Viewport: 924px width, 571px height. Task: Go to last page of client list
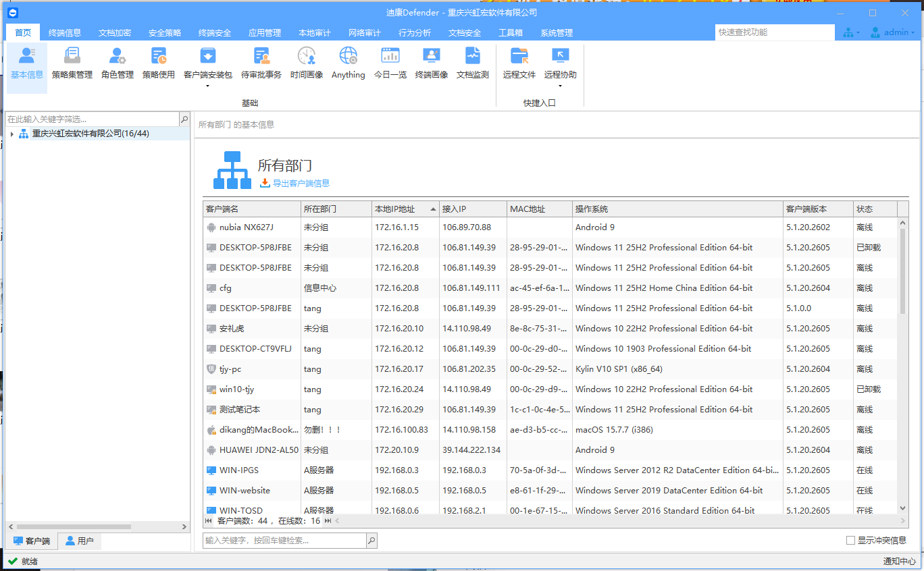click(x=328, y=521)
